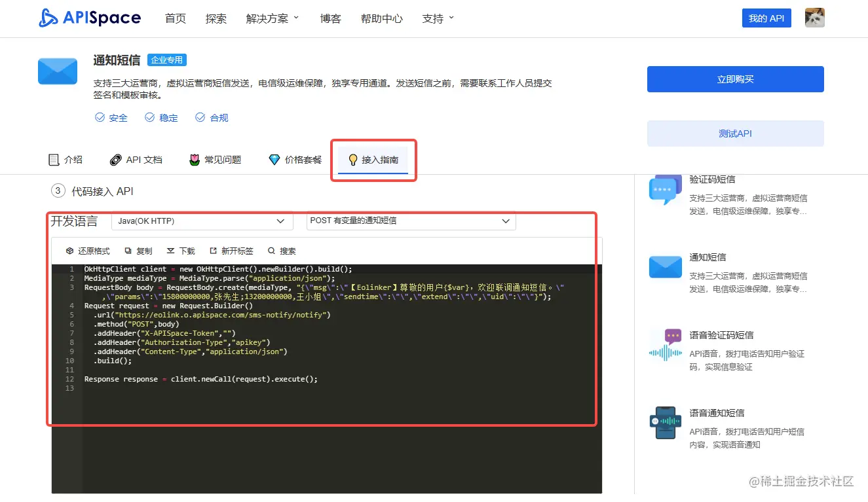The width and height of the screenshot is (868, 502).
Task: Switch to the 介绍 tab
Action: (x=66, y=160)
